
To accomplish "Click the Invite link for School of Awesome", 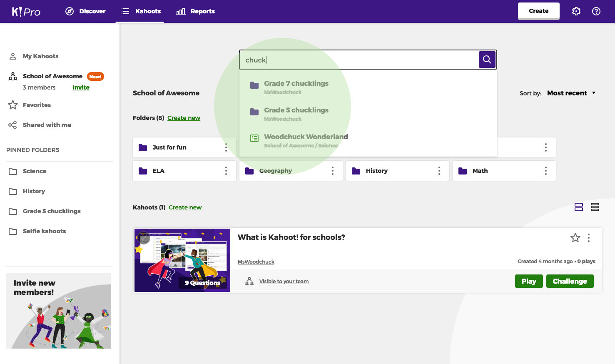I will [x=81, y=87].
